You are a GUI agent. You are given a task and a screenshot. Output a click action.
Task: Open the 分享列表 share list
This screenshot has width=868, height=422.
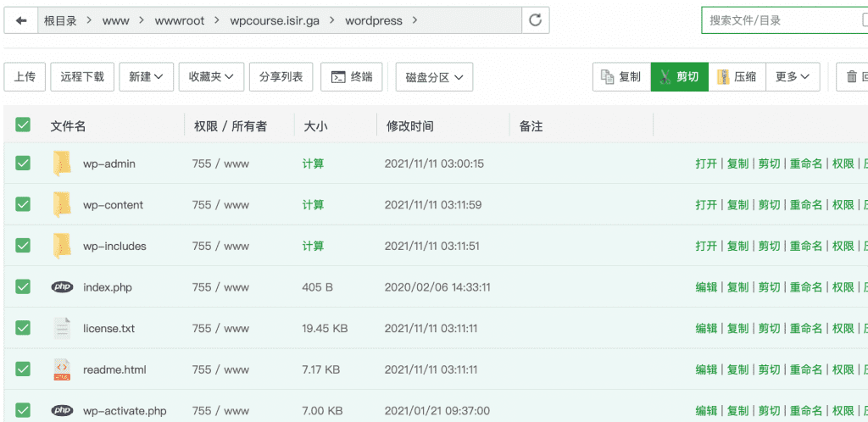(x=281, y=77)
